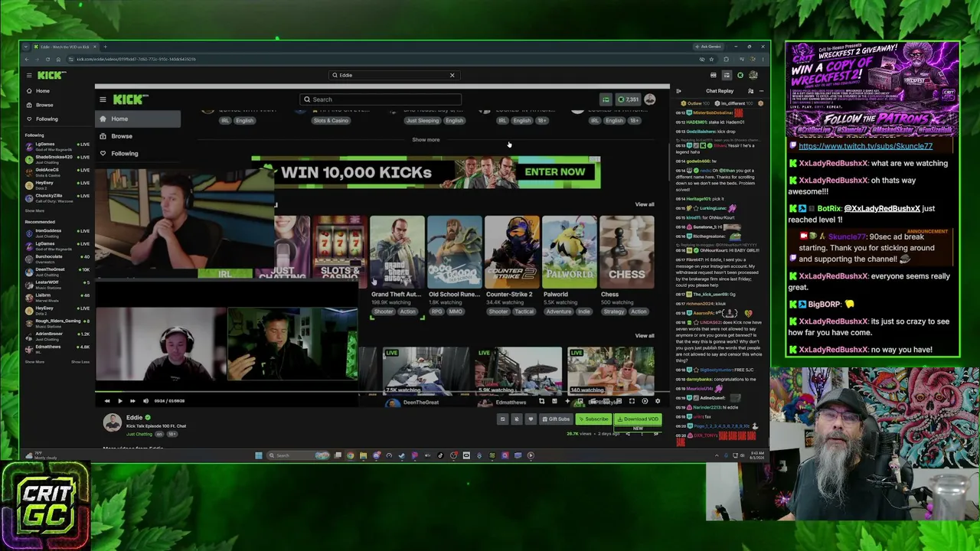This screenshot has height=551, width=980.
Task: Reload the page with refresh icon
Action: click(47, 59)
